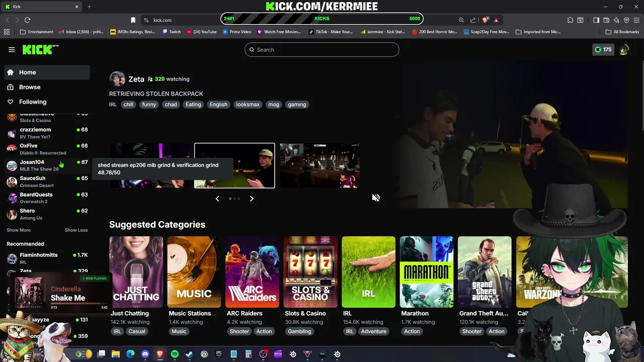Screen dimensions: 644x362
Task: Open SauceSuh channel in sidebar
Action: 47,182
